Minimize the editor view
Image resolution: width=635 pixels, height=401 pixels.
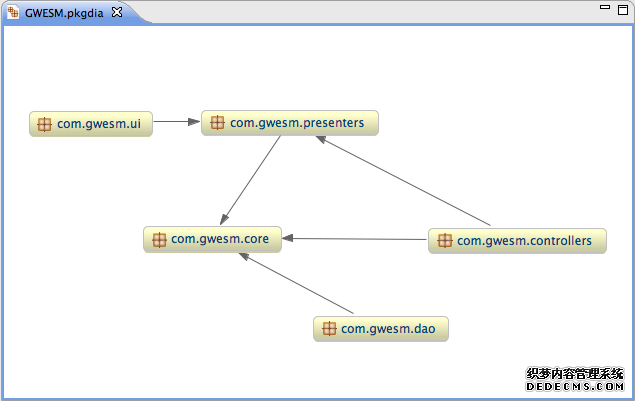click(605, 7)
